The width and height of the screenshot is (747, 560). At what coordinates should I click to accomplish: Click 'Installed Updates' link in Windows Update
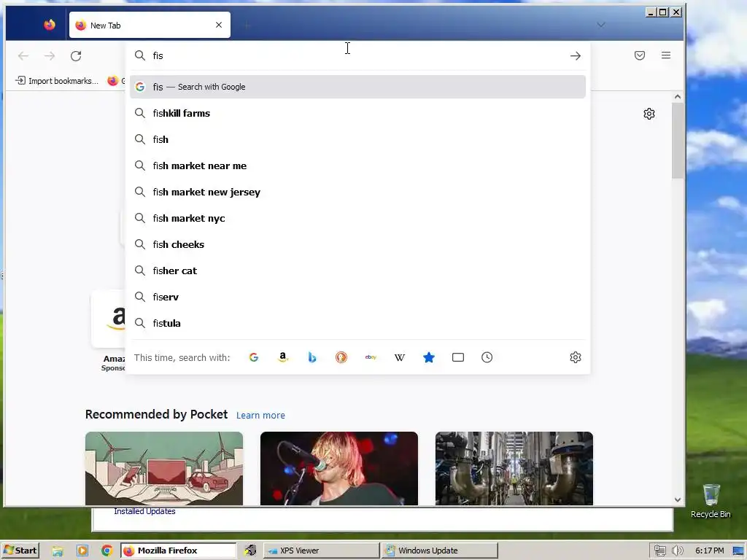tap(144, 511)
